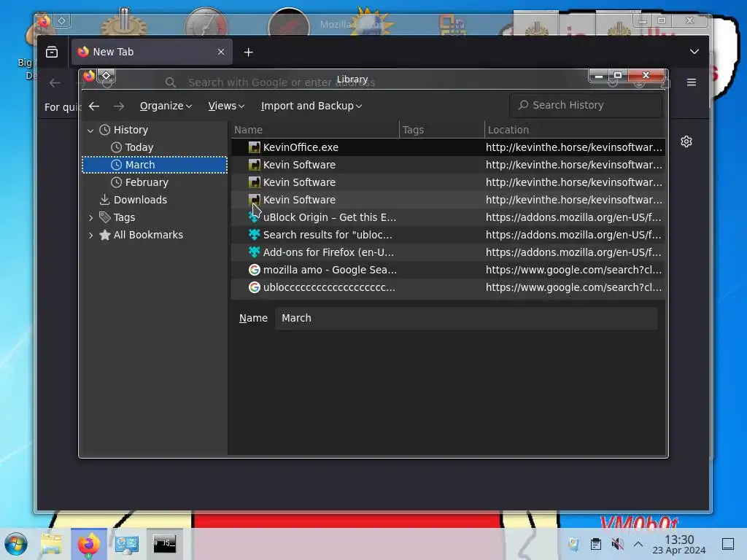Viewport: 747px width, 560px height.
Task: Go back in the Library window
Action: pos(94,106)
